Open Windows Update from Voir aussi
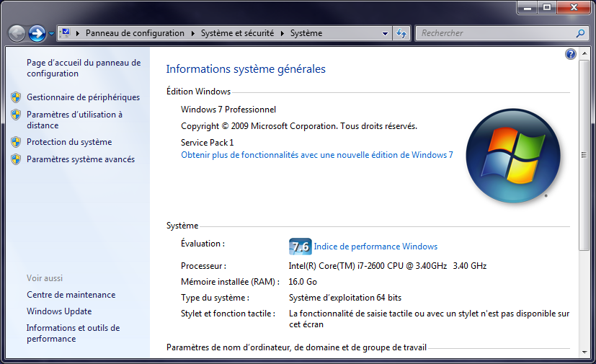 tap(59, 311)
